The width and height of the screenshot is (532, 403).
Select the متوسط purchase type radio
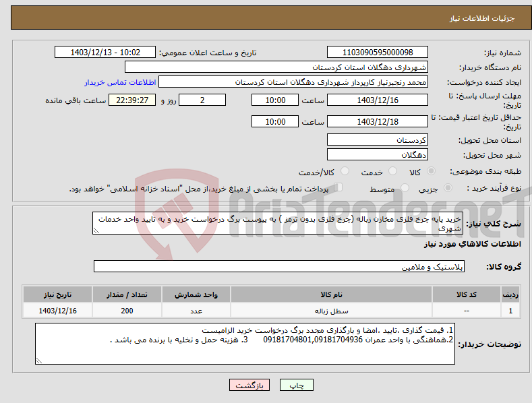click(405, 188)
